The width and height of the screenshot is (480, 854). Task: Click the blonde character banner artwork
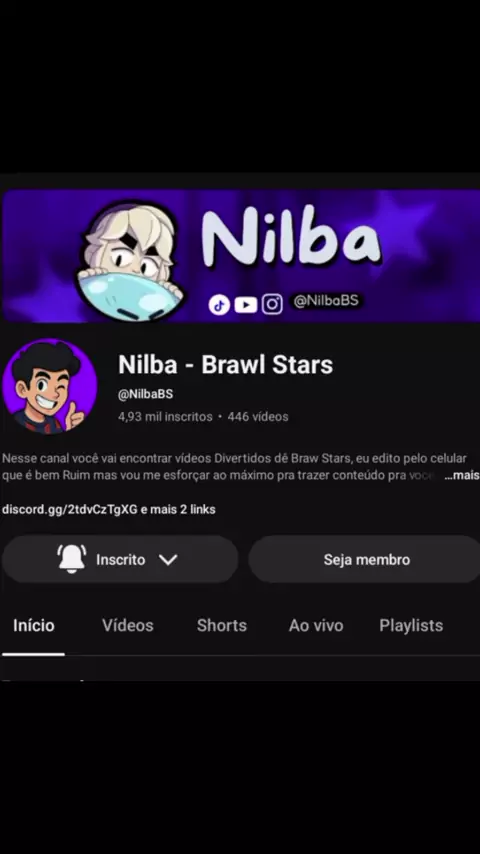pyautogui.click(x=131, y=261)
